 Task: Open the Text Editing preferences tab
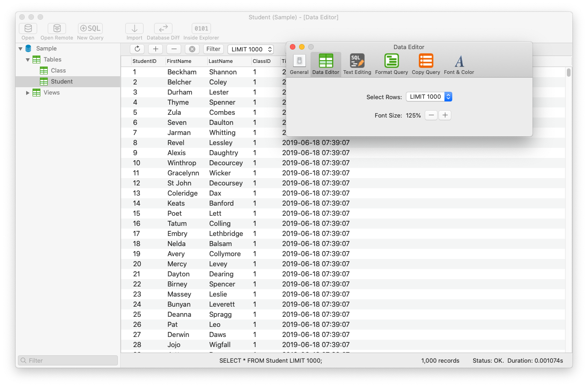coord(357,63)
